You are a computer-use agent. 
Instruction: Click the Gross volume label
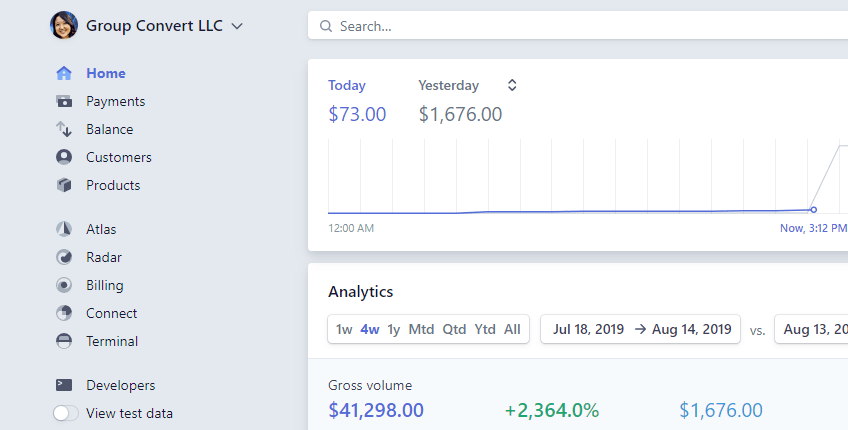click(x=370, y=385)
